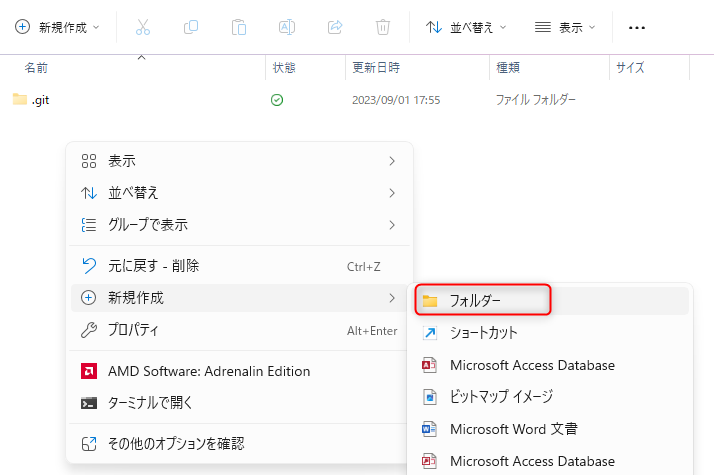The width and height of the screenshot is (714, 475).
Task: Click the undo arrow icon in context menu
Action: (89, 266)
